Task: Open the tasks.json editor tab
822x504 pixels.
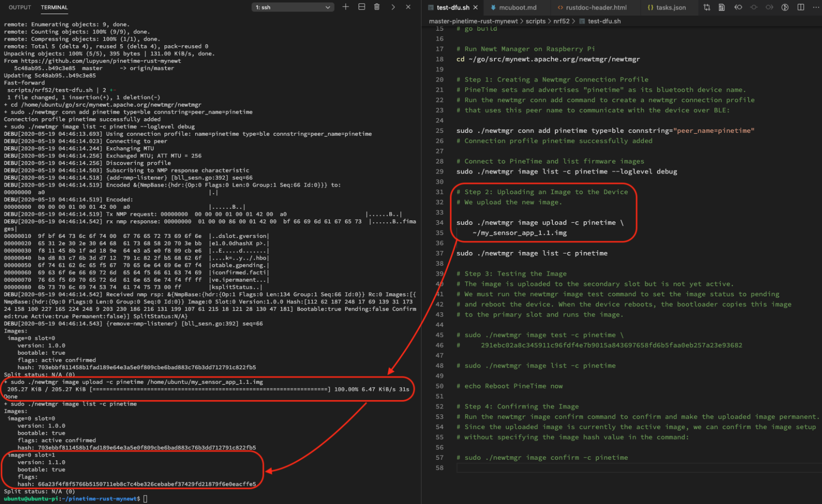Action: click(670, 8)
